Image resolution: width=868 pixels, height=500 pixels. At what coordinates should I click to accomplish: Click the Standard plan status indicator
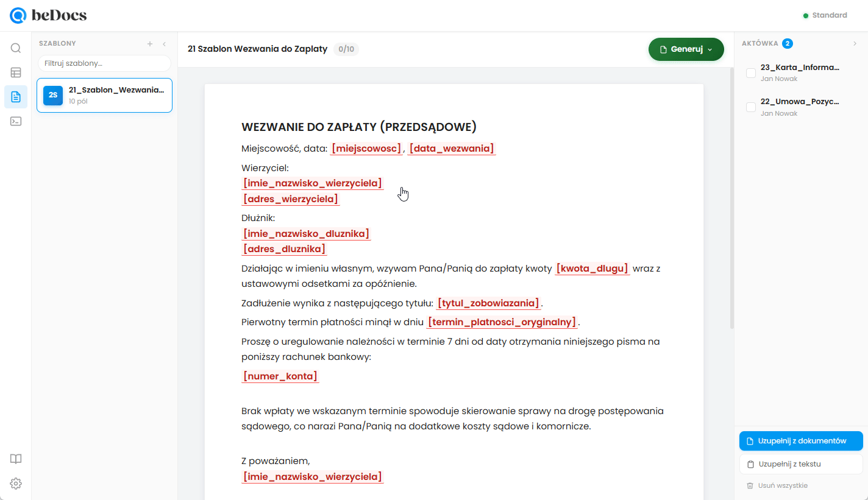click(x=825, y=15)
